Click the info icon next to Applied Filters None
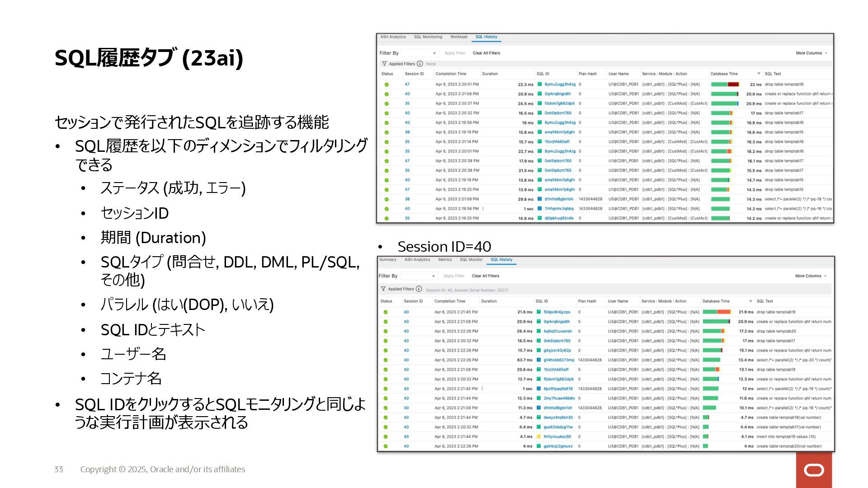 (x=420, y=64)
